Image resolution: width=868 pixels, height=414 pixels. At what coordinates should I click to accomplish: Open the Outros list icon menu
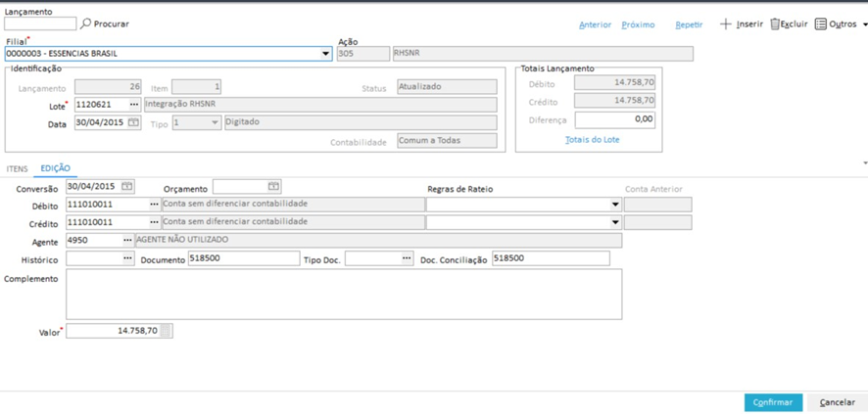point(820,24)
